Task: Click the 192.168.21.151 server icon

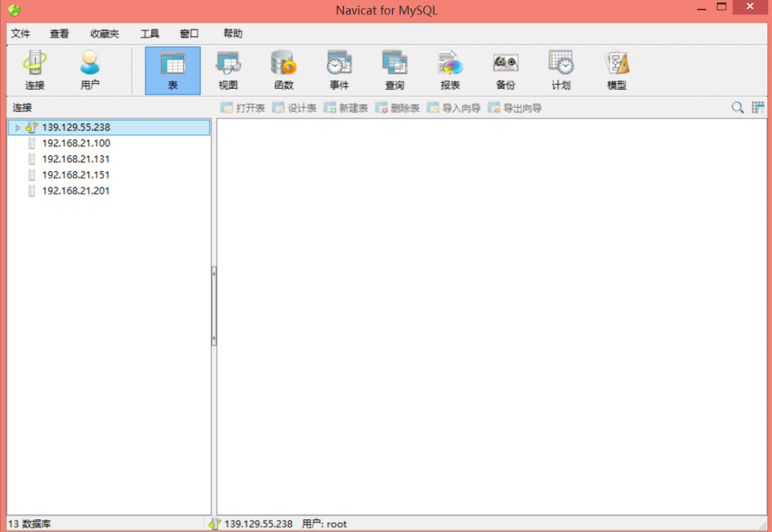Action: click(x=32, y=175)
